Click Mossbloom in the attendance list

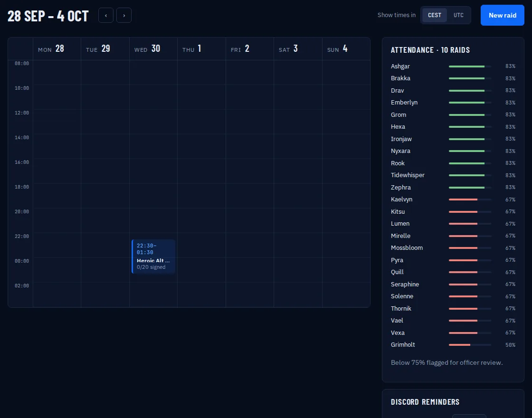point(407,247)
